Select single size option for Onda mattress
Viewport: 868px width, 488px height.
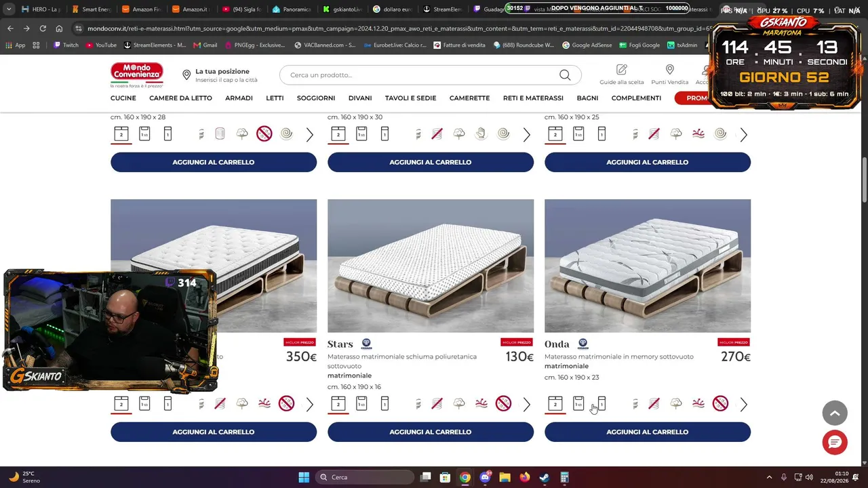click(x=601, y=404)
